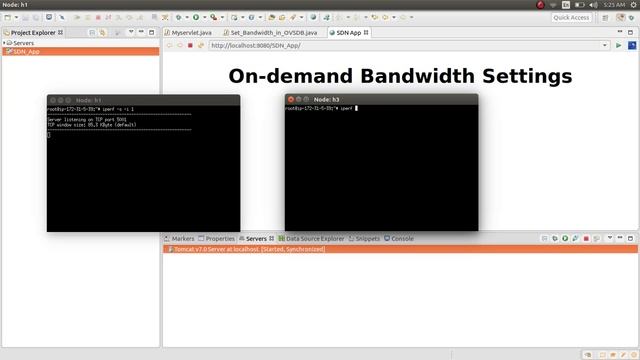Click the green Go arrow beside URL bar
The width and height of the screenshot is (640, 360).
click(619, 45)
